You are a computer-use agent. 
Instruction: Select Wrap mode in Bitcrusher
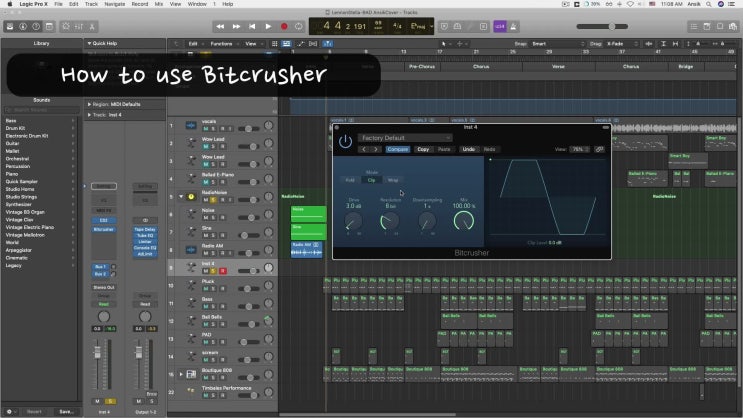[x=393, y=180]
